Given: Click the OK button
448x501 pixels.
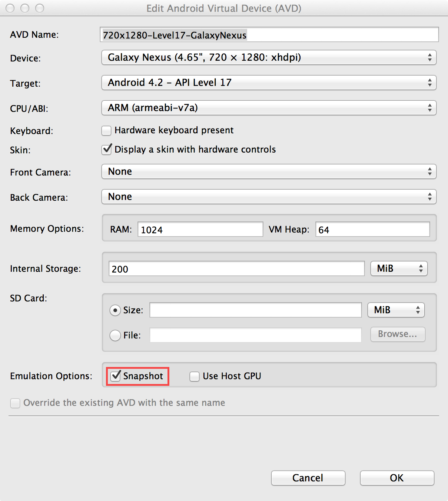Looking at the screenshot, I should point(397,478).
